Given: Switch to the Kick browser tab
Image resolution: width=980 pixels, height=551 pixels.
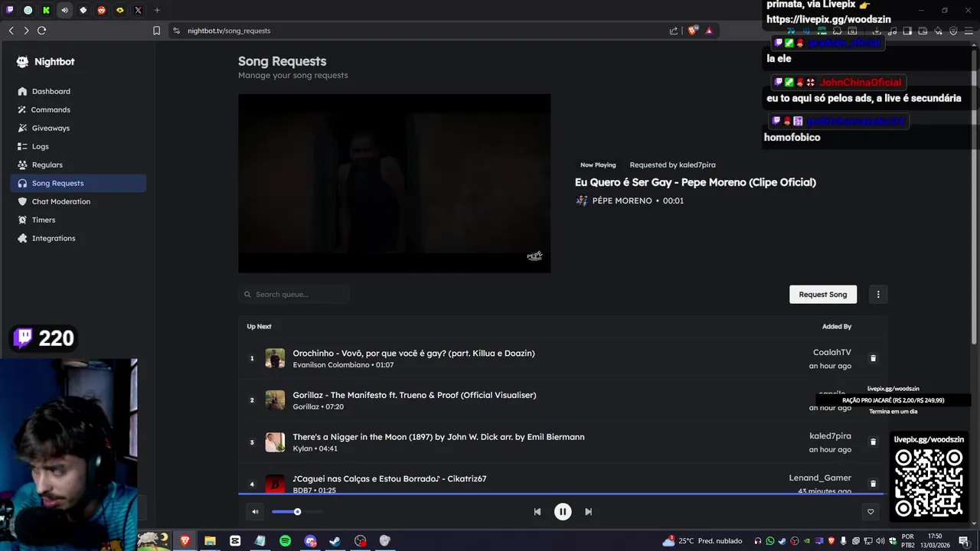Looking at the screenshot, I should (47, 10).
